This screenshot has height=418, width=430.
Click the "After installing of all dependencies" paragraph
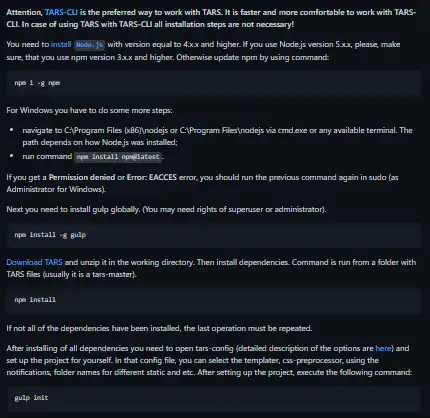pos(209,360)
